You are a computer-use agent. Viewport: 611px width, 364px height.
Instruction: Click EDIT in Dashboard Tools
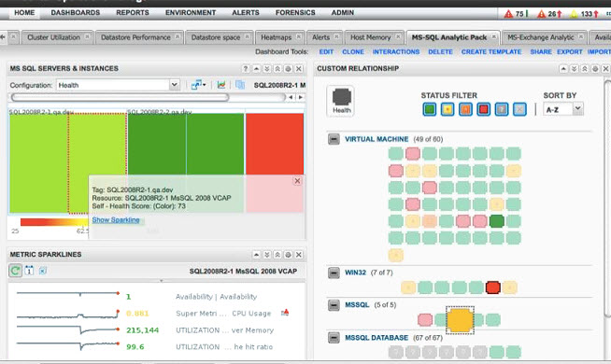coord(326,51)
